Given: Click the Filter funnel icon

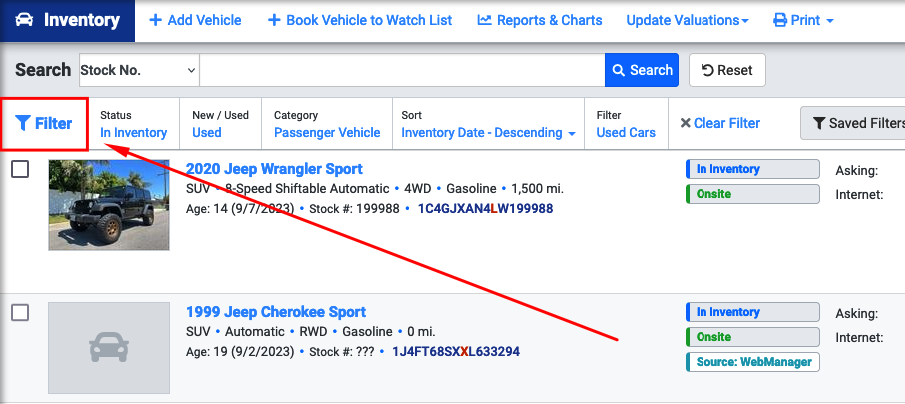Looking at the screenshot, I should tap(23, 123).
